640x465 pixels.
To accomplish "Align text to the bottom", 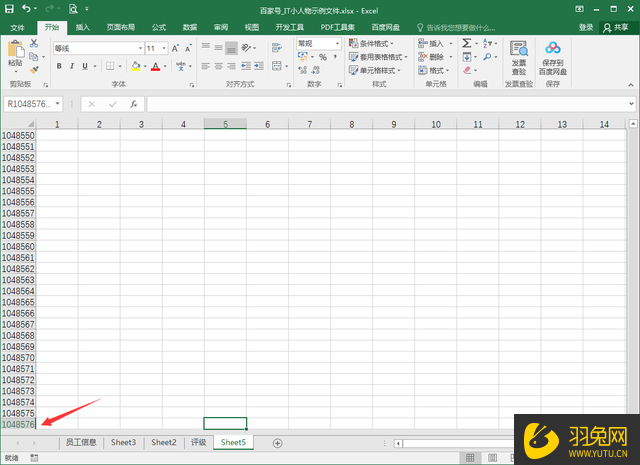I will (231, 48).
